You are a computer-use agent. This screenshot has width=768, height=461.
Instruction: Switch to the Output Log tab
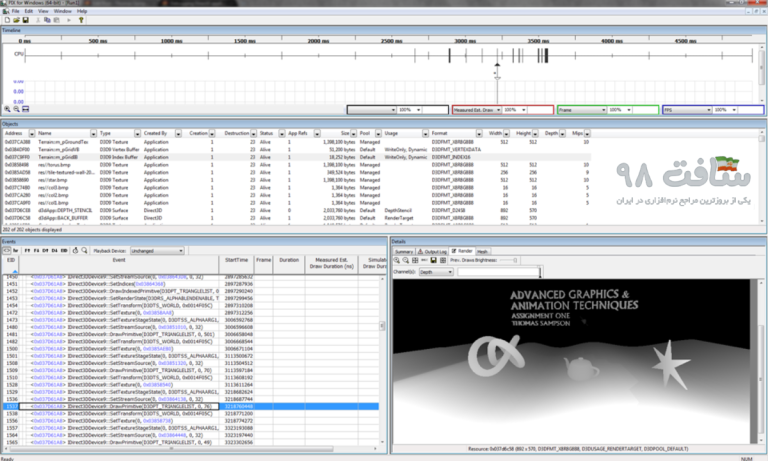click(x=434, y=251)
